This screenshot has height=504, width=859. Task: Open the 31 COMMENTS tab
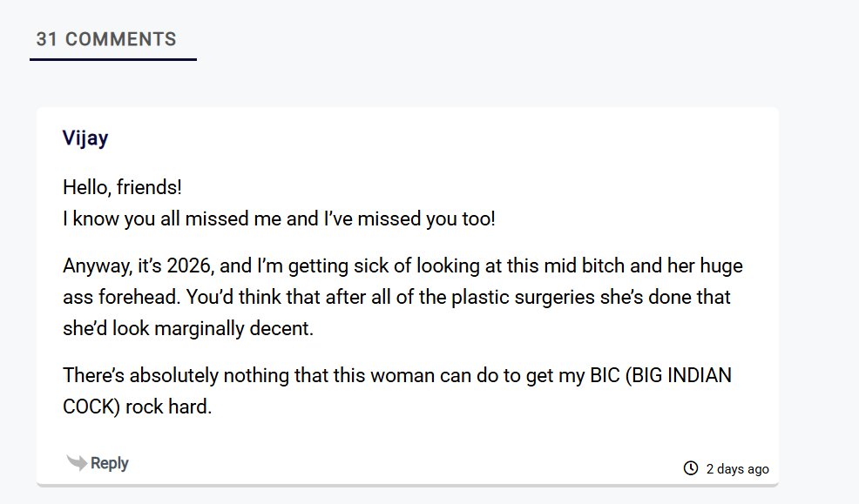pyautogui.click(x=106, y=39)
